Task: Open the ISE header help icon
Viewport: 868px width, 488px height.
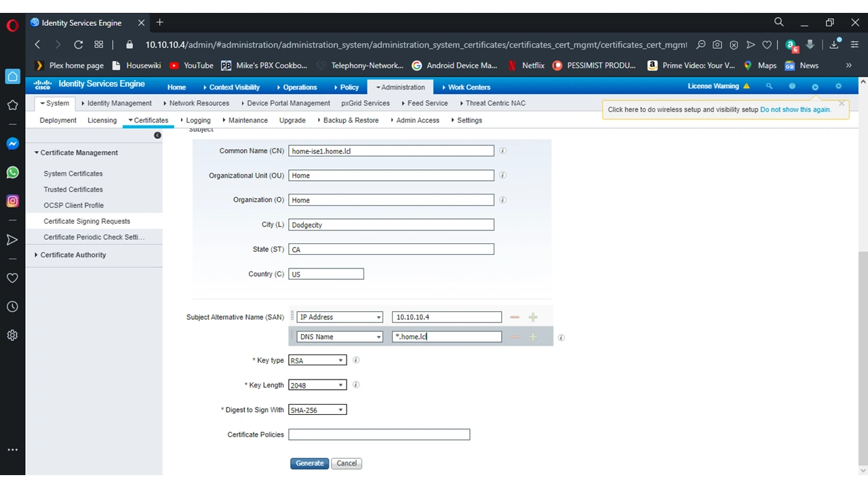Action: click(x=792, y=86)
